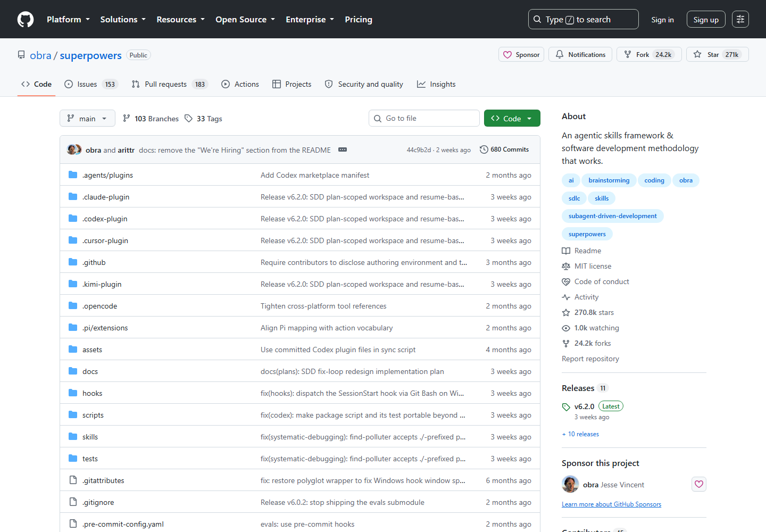Click Learn more about GitHub Sponsors
Screen dimensions: 766x532
611,504
